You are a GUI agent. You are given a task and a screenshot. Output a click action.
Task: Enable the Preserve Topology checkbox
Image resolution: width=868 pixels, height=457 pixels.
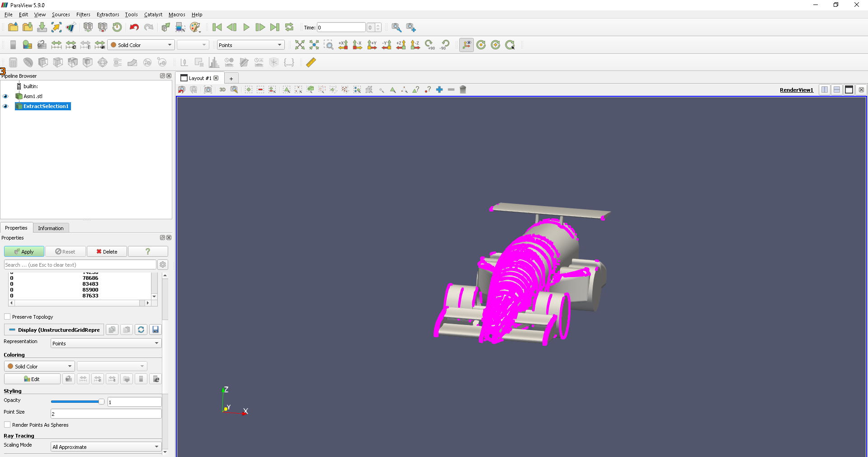coord(7,317)
